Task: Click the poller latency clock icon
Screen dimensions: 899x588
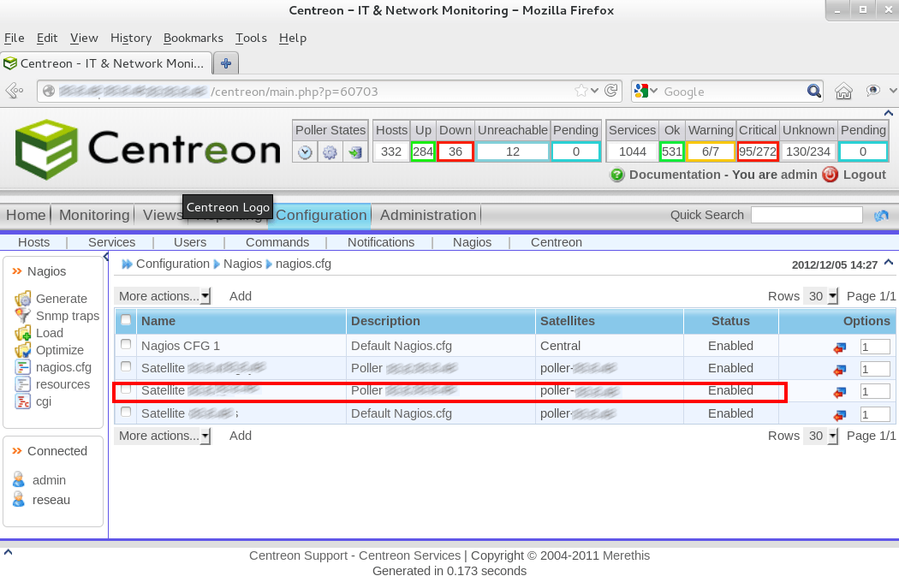Action: (x=304, y=151)
